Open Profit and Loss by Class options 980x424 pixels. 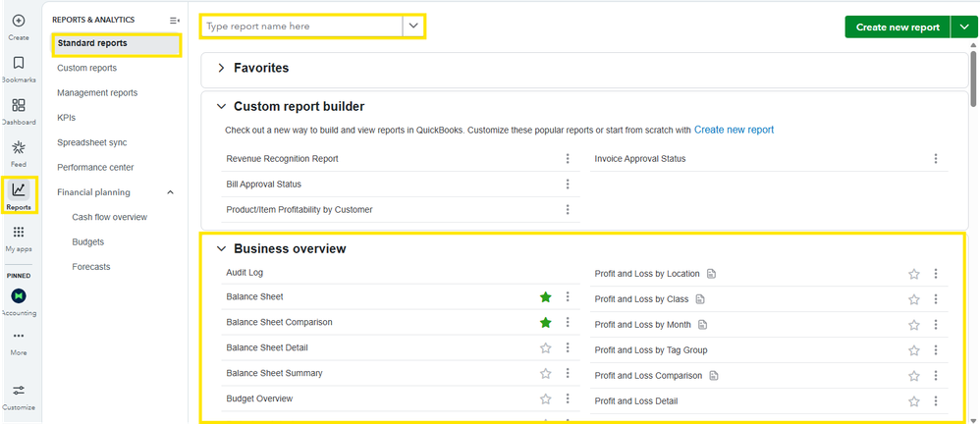tap(936, 299)
